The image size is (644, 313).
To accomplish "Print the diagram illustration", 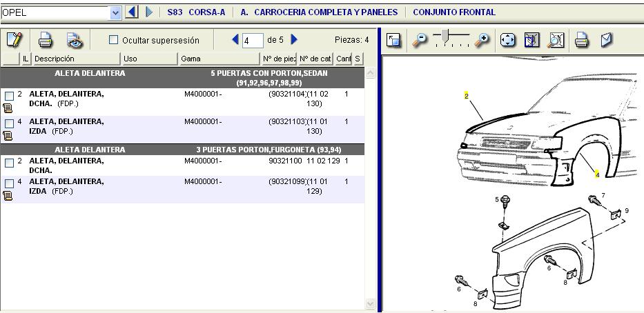I will point(582,41).
